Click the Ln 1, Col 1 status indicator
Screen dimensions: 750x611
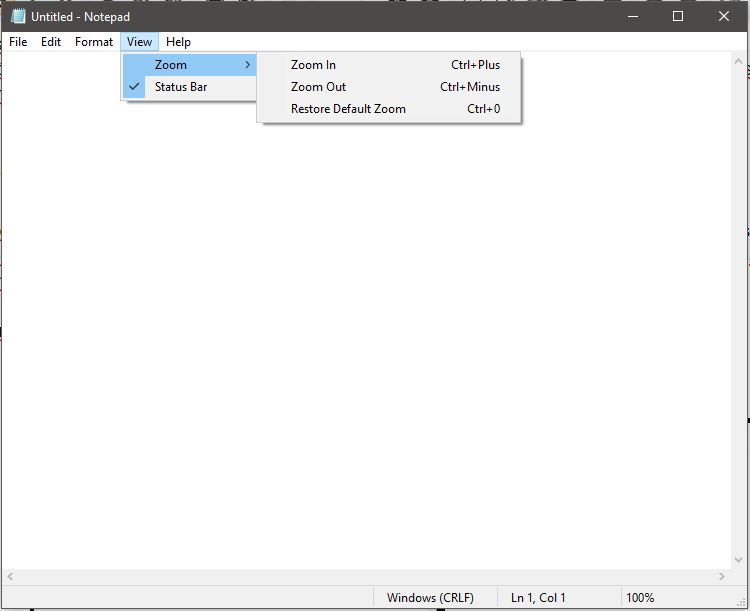click(559, 598)
